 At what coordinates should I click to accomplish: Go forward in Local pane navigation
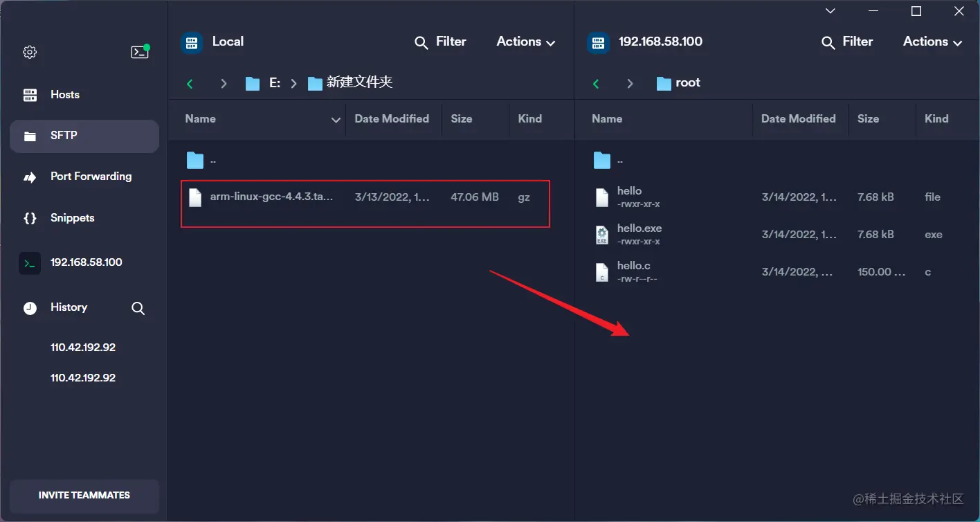(224, 83)
